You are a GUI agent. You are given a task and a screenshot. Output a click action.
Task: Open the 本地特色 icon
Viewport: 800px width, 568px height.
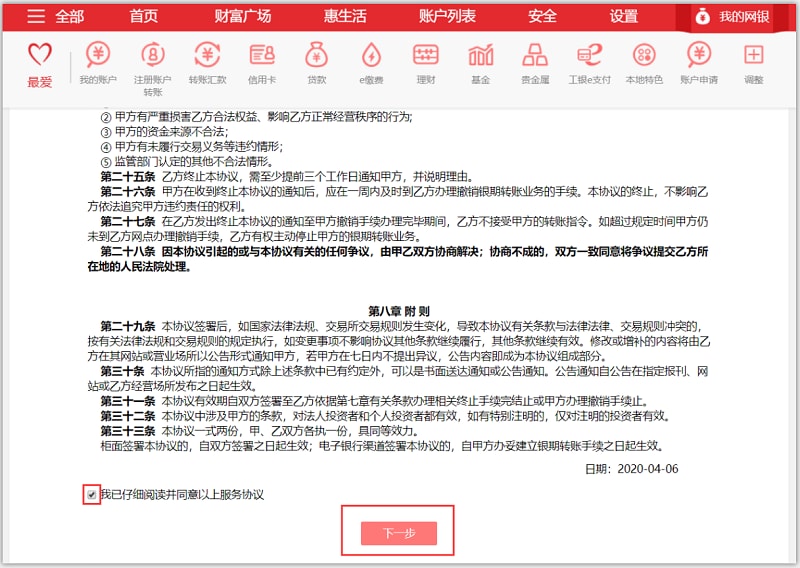coord(644,55)
